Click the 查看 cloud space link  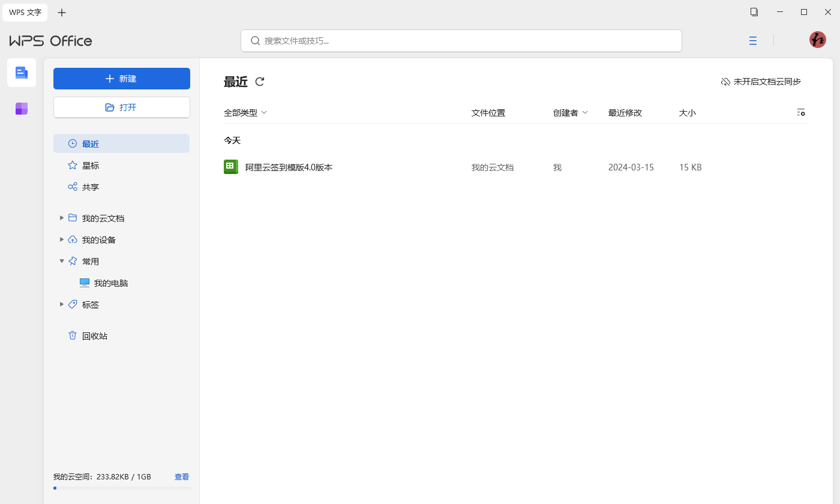(x=182, y=476)
